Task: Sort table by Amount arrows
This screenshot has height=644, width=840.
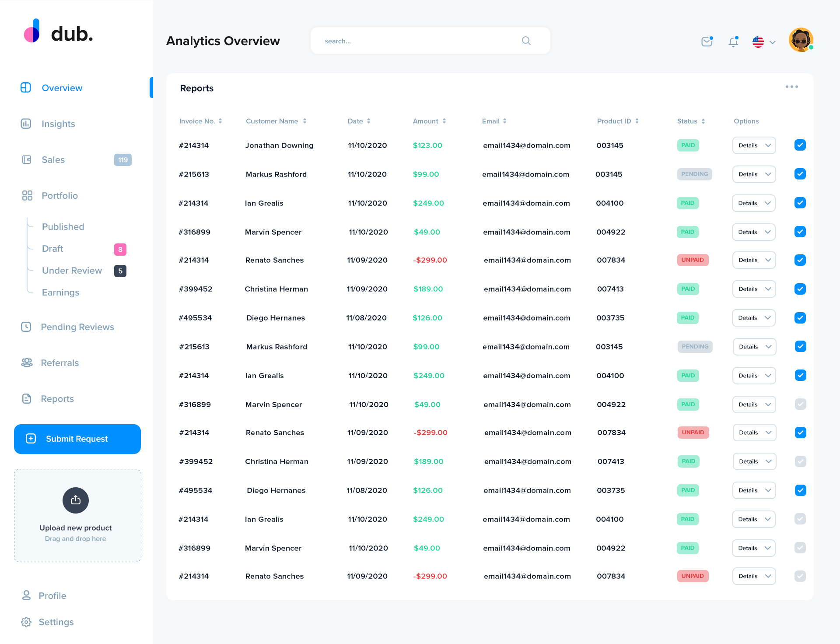Action: click(x=444, y=121)
